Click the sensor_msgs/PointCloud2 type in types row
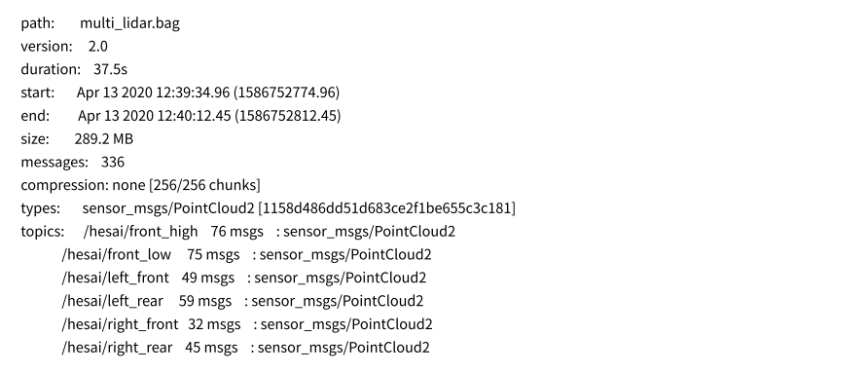 tap(168, 208)
